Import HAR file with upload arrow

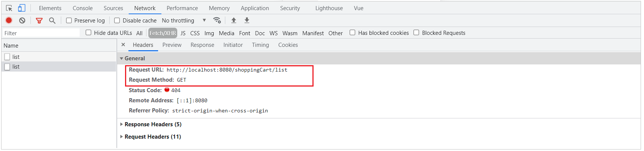[234, 20]
